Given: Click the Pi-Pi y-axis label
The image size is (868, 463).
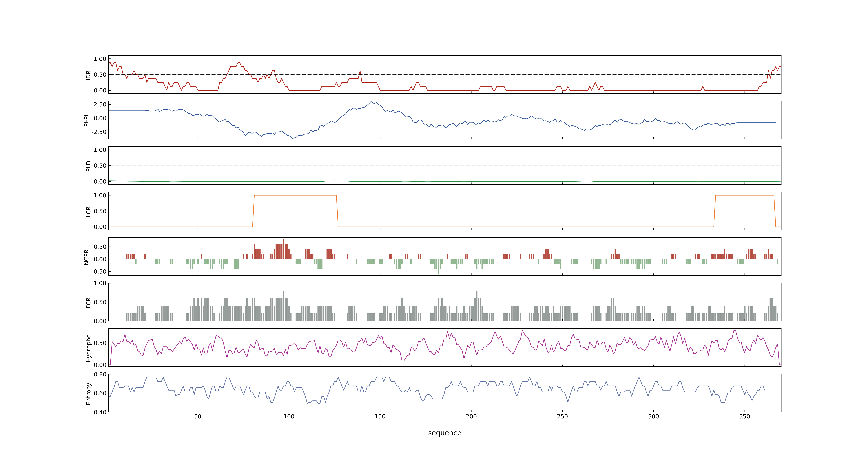Looking at the screenshot, I should tap(86, 120).
